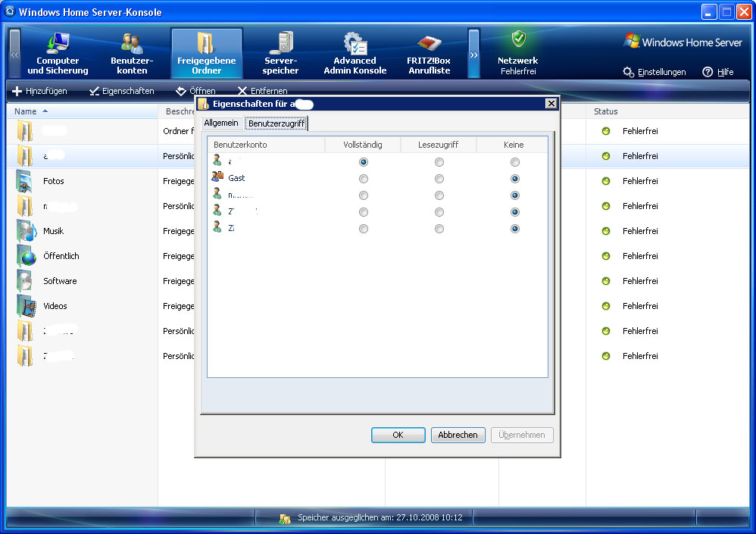Click the green status icon for Videos

[x=606, y=307]
